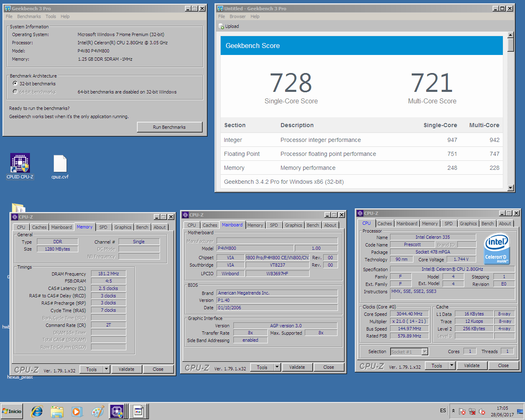
Task: Open the volume tray icon
Action: pyautogui.click(x=482, y=411)
